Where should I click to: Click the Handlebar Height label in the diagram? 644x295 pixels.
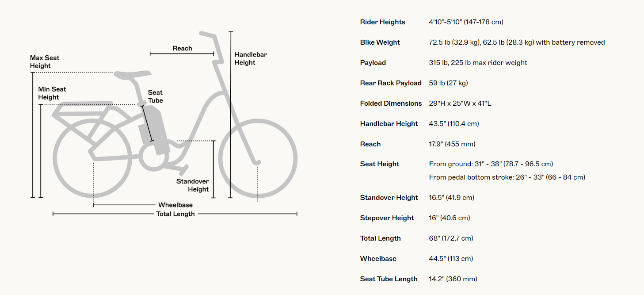(250, 58)
